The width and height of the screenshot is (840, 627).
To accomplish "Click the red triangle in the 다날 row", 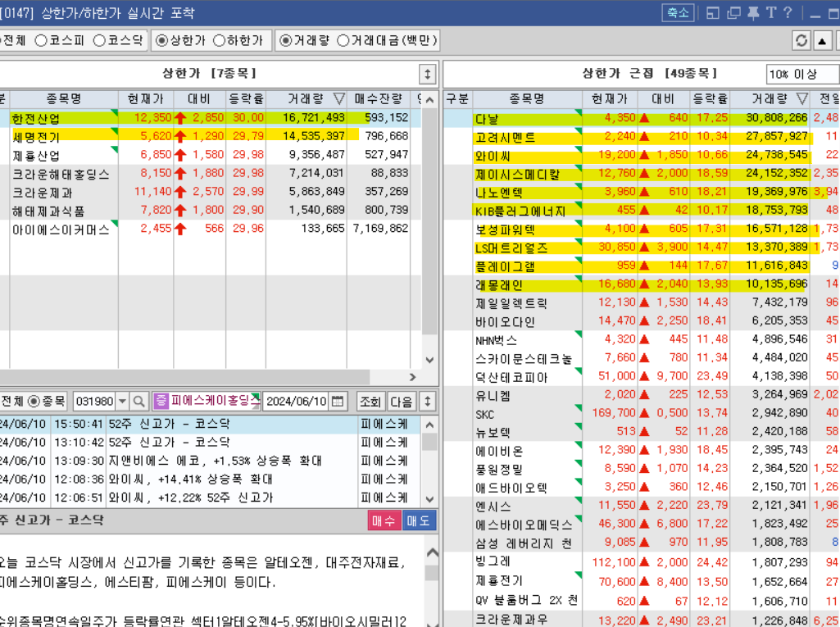I will pos(644,118).
